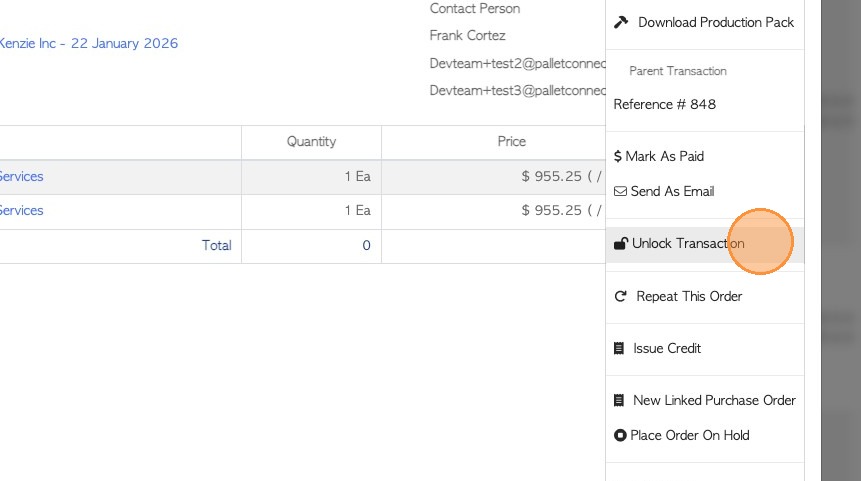Click the Quantity column header
Viewport: 861px width, 481px height.
click(x=311, y=141)
